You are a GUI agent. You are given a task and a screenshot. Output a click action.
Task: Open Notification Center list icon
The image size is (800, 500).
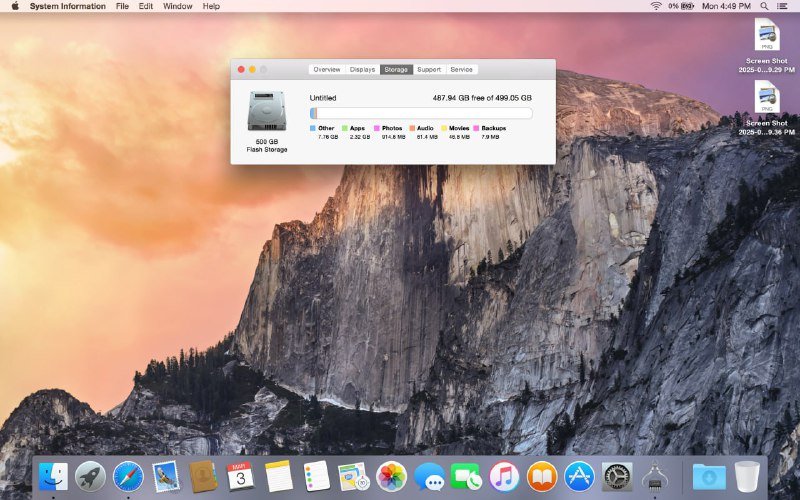click(782, 6)
